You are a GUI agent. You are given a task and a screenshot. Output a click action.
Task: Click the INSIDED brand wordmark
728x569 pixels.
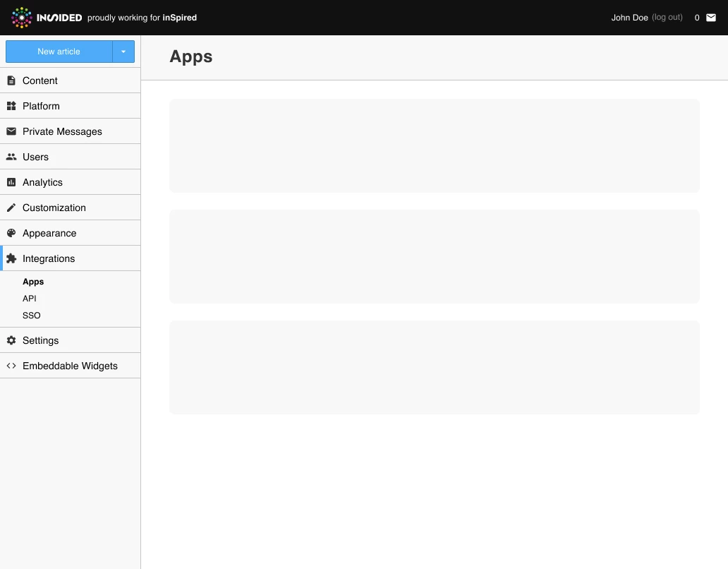click(59, 18)
